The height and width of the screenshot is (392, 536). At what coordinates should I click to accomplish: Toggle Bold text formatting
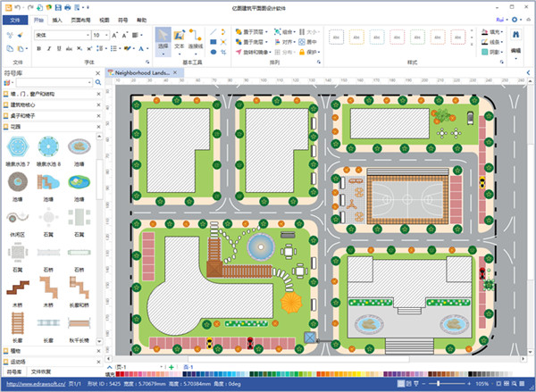pos(38,49)
